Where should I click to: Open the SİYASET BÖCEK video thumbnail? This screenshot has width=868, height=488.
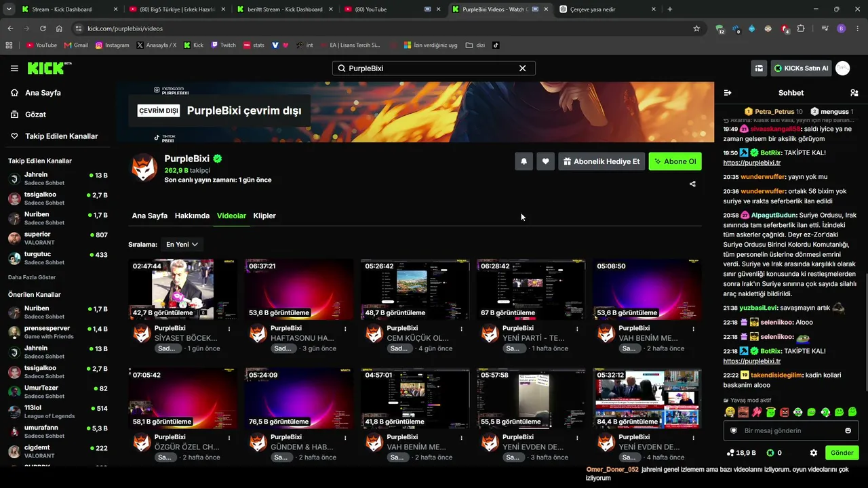pyautogui.click(x=182, y=289)
